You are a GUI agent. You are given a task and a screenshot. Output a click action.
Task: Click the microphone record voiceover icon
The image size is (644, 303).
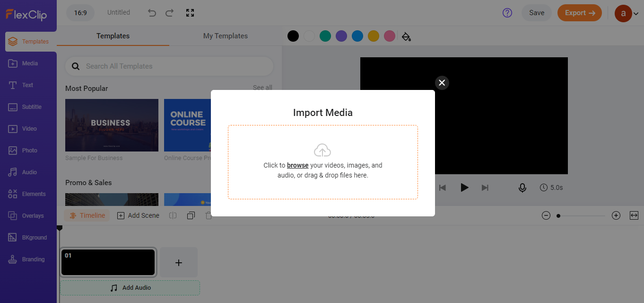(x=522, y=188)
